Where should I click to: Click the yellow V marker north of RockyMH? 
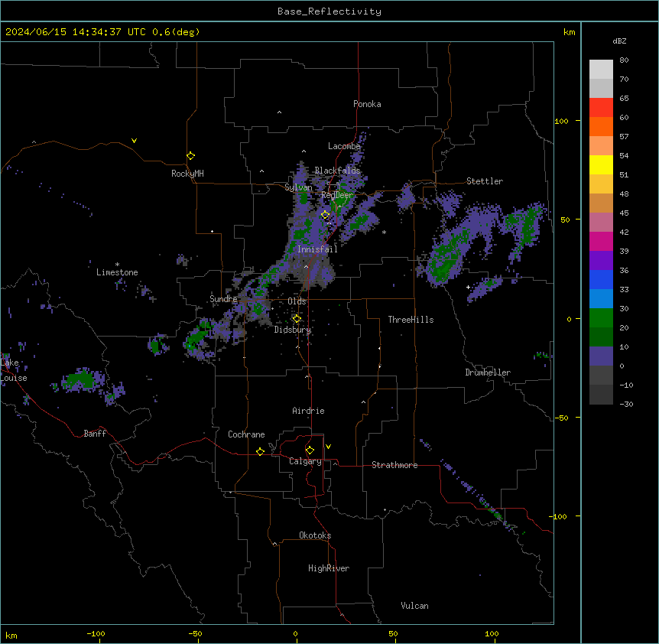[134, 141]
